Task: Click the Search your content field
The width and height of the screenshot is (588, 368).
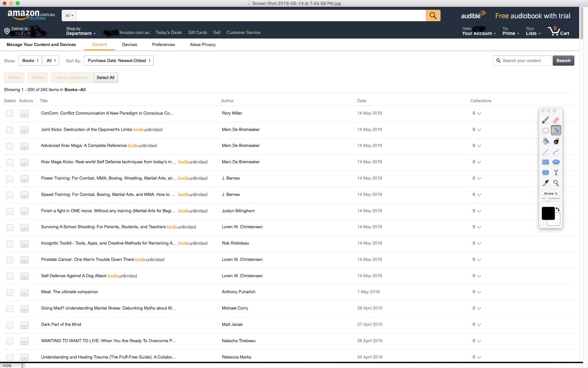Action: (522, 60)
